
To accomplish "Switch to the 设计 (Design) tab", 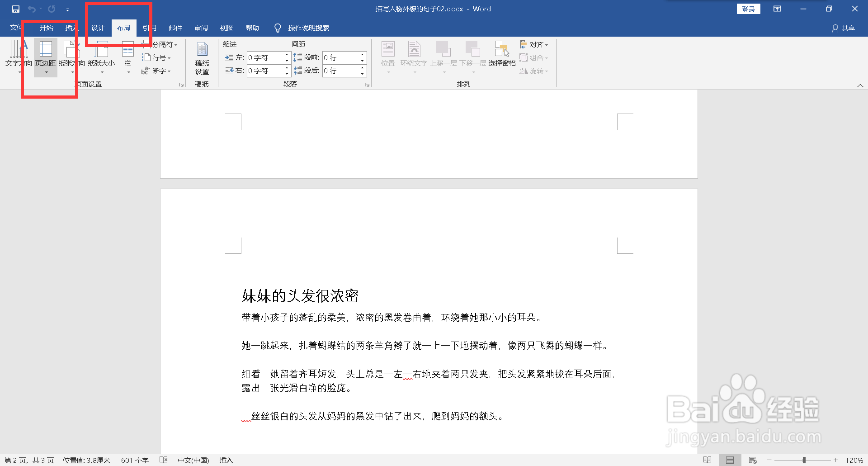I will coord(98,28).
